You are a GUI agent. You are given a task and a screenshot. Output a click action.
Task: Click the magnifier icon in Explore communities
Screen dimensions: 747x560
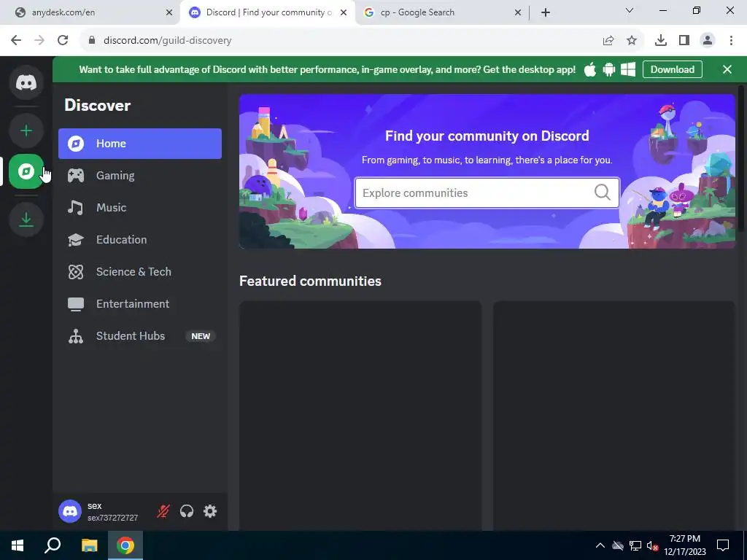point(603,192)
